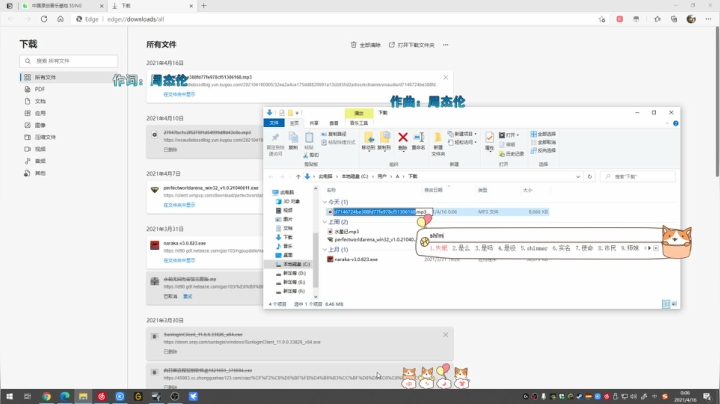Switch to Home tab in Explorer ribbon
Viewport: 720px width, 404px height.
tap(294, 123)
